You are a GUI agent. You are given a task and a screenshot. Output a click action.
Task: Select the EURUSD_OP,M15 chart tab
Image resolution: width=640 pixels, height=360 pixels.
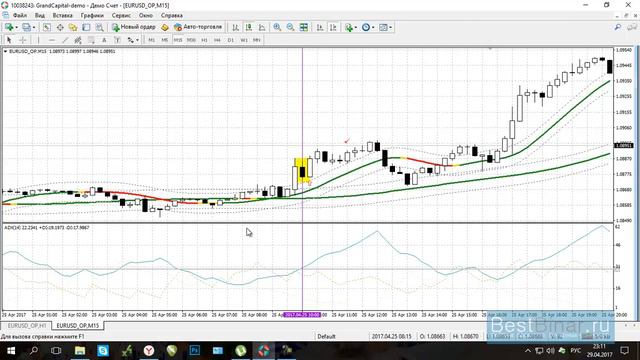click(x=78, y=326)
